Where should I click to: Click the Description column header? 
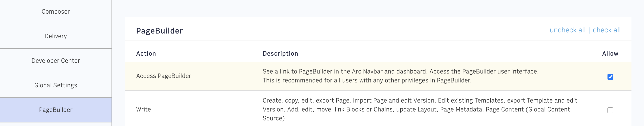(x=280, y=54)
